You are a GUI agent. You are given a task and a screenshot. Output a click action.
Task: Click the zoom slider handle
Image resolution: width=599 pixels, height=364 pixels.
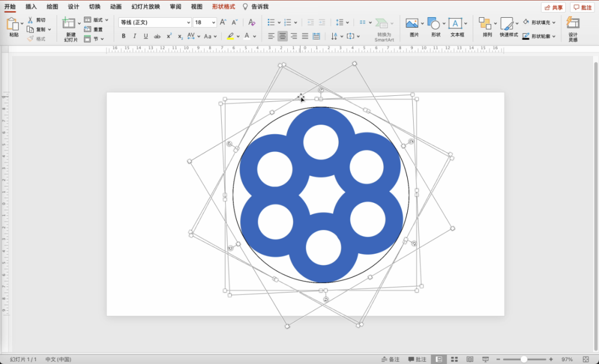(524, 359)
